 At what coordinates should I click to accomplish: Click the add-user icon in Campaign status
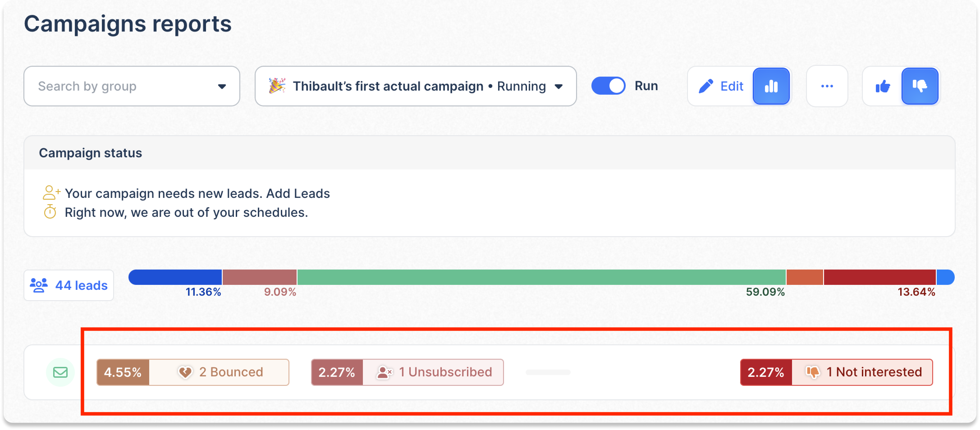pos(50,192)
